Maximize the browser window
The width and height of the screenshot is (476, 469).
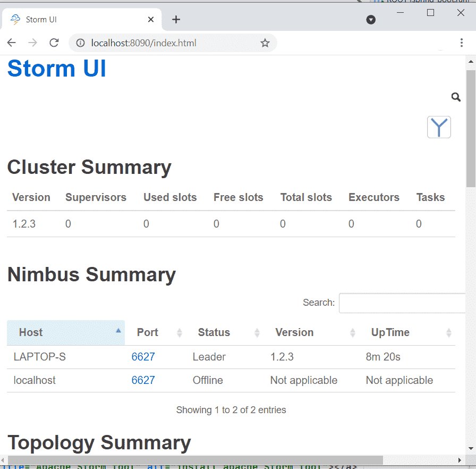pos(430,13)
